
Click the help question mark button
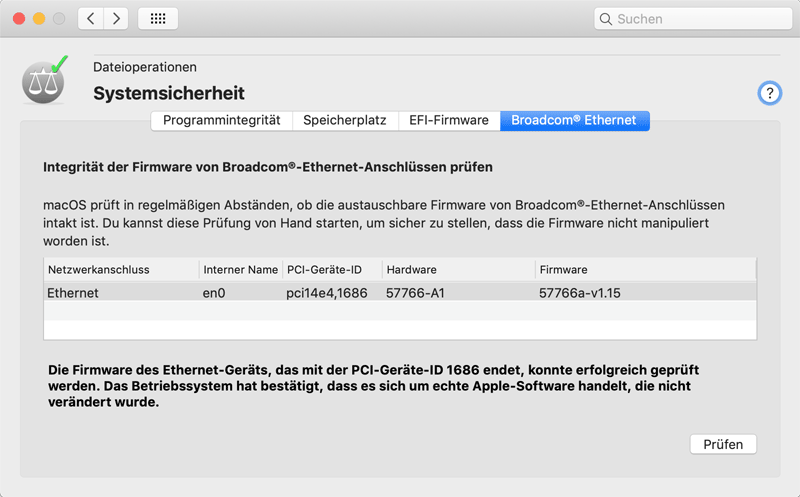769,93
